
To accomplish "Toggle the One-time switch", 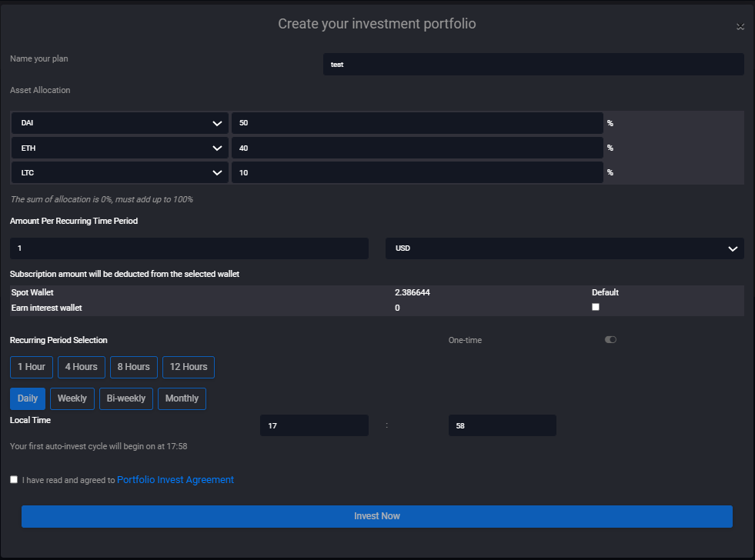I will 610,340.
